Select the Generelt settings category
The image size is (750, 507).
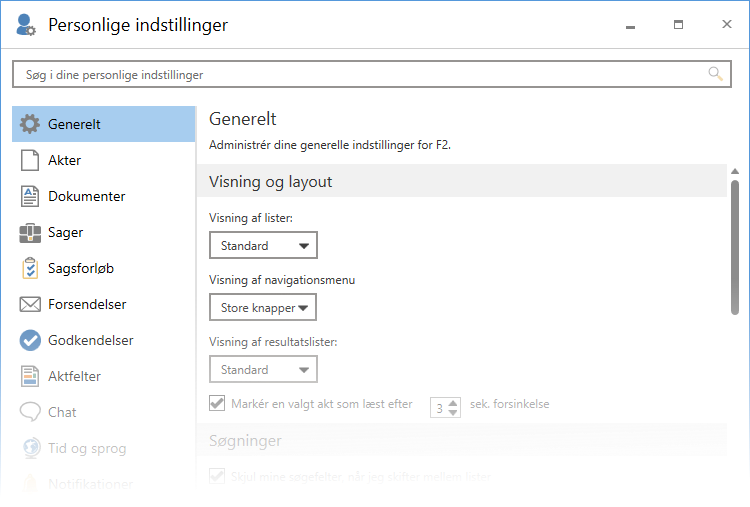pos(103,124)
